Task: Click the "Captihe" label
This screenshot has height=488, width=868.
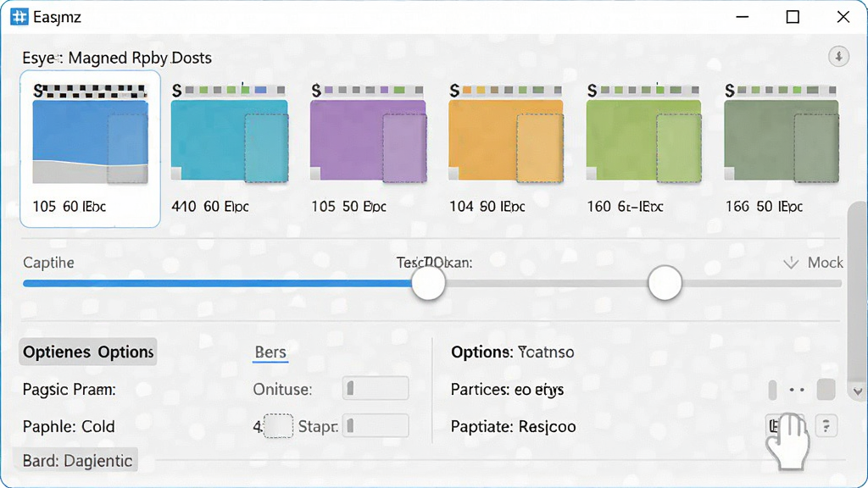Action: pyautogui.click(x=48, y=263)
